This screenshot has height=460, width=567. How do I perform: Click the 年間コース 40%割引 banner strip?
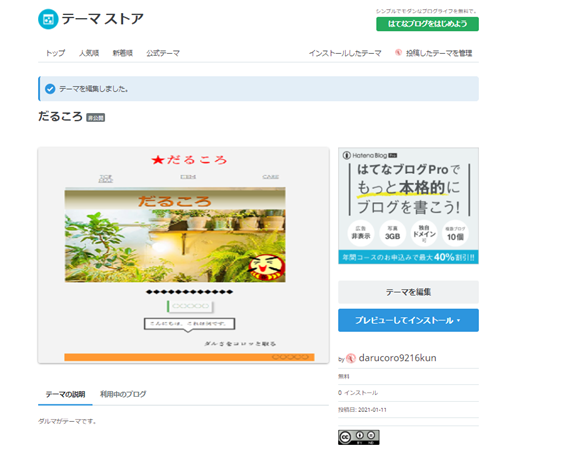pos(408,257)
